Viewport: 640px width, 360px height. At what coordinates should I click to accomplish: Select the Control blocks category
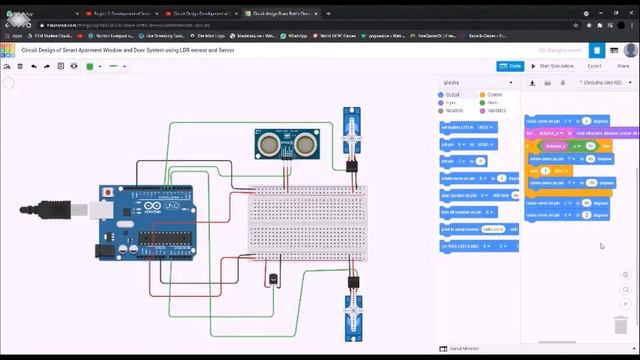[491, 95]
